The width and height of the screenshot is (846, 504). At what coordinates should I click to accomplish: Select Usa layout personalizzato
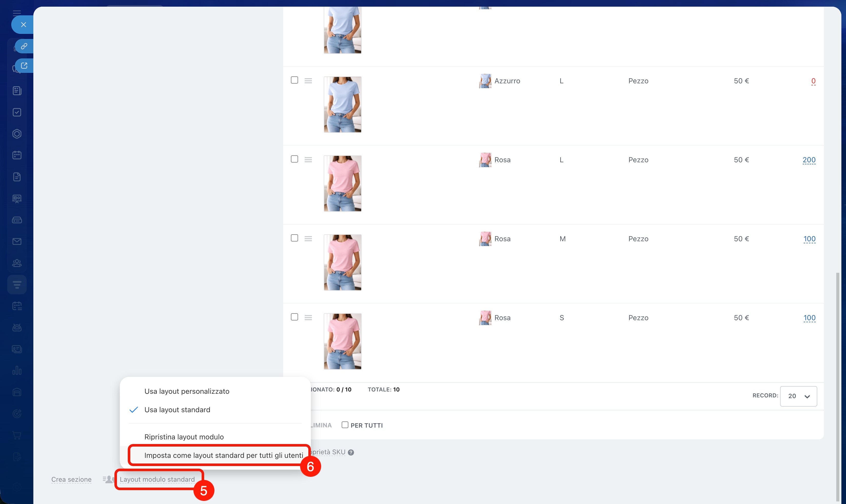186,391
